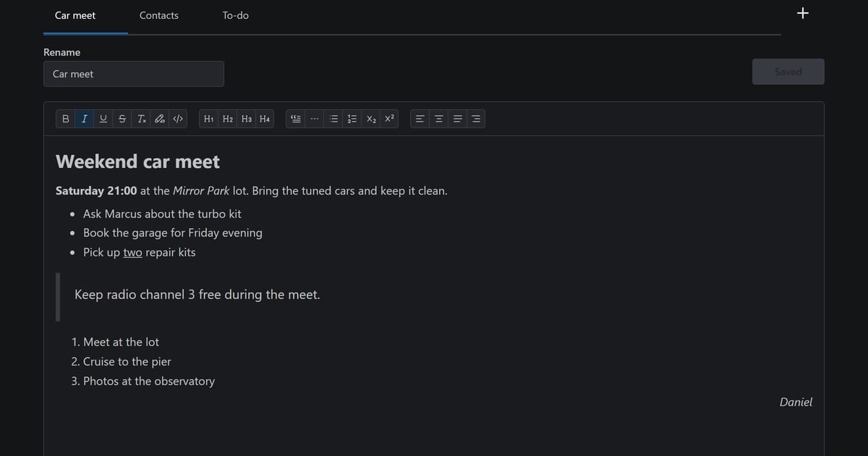Click the Saved button
Screen dimensions: 868x456
pyautogui.click(x=788, y=72)
